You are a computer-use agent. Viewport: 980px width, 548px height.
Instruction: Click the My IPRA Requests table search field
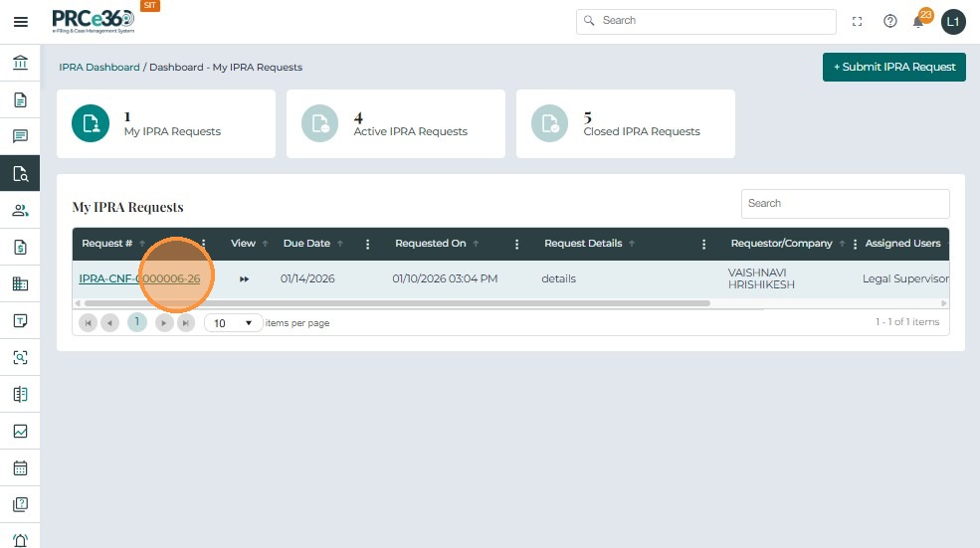coord(845,203)
